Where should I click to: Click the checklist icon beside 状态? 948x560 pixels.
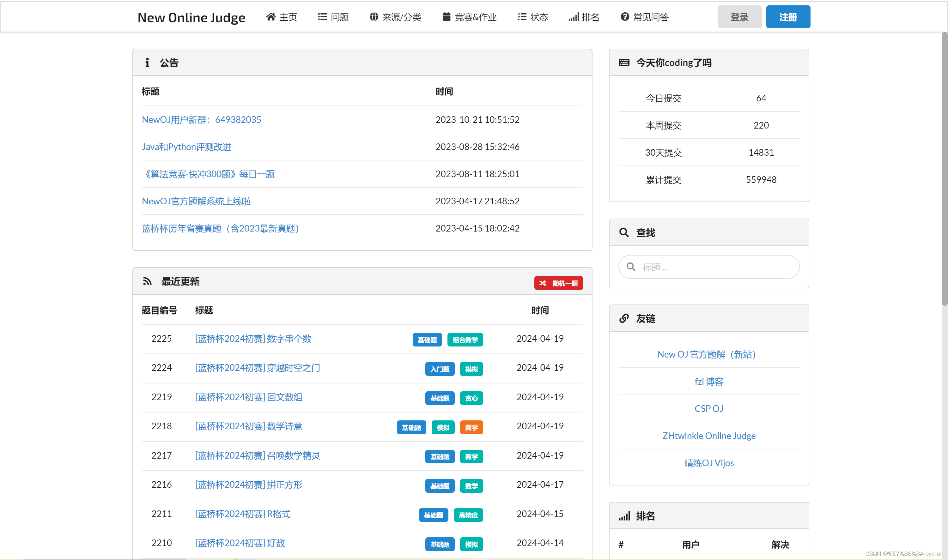point(522,17)
